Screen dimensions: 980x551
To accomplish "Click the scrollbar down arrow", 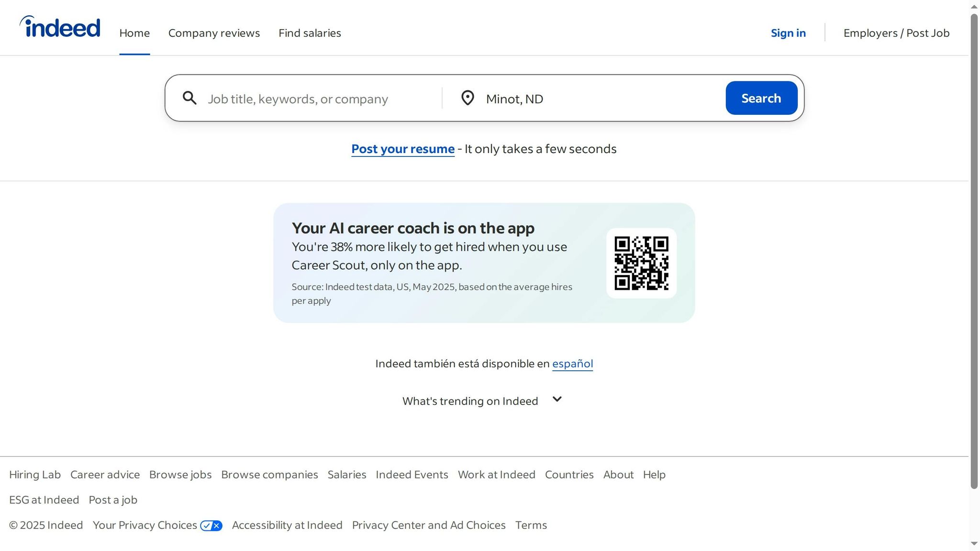I will [974, 544].
